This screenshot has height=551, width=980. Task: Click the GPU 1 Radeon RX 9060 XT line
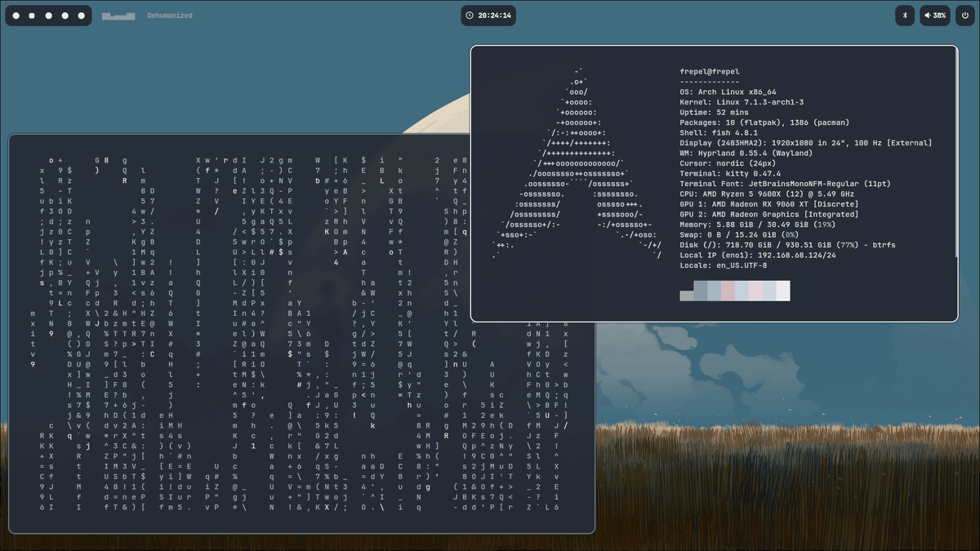click(769, 204)
